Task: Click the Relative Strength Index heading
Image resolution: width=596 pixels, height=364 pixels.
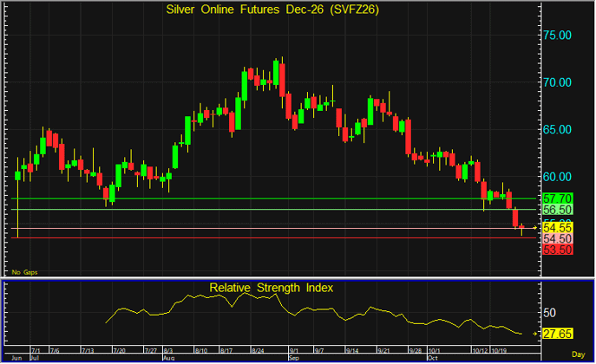Action: click(x=271, y=288)
